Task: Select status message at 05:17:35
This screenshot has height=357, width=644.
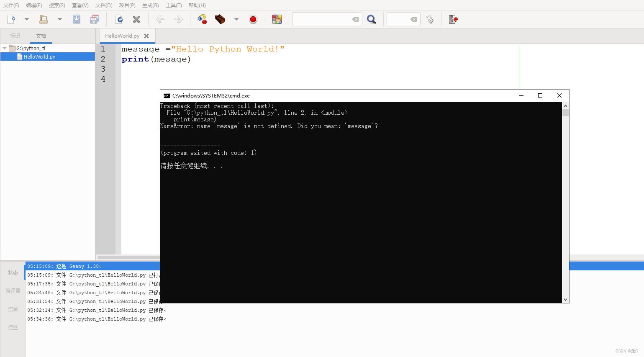Action: click(94, 284)
